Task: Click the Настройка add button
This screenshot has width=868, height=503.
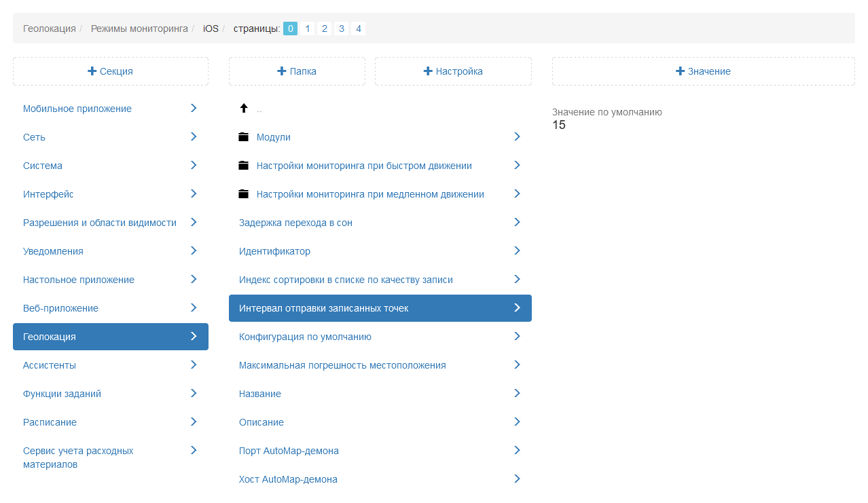Action: 453,71
